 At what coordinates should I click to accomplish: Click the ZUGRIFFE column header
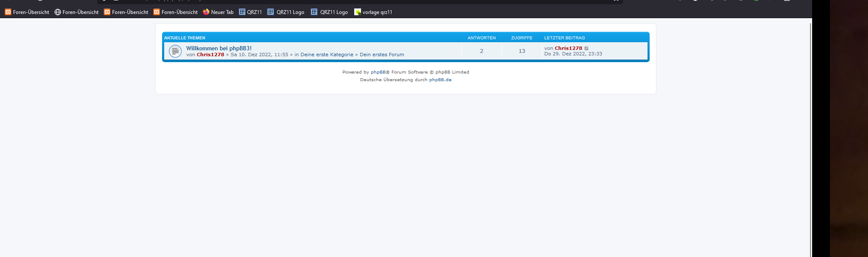[522, 38]
